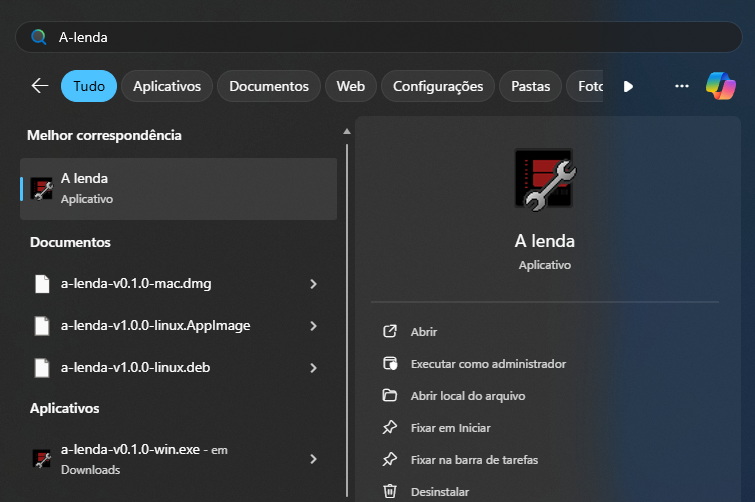The width and height of the screenshot is (755, 502).
Task: Show more filter tabs with the arrow
Action: 628,87
